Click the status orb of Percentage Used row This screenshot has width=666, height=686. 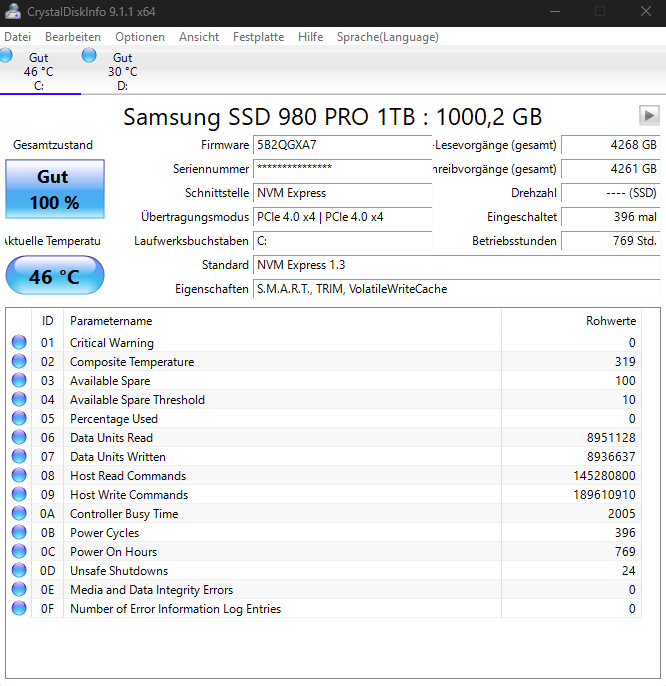pyautogui.click(x=19, y=418)
